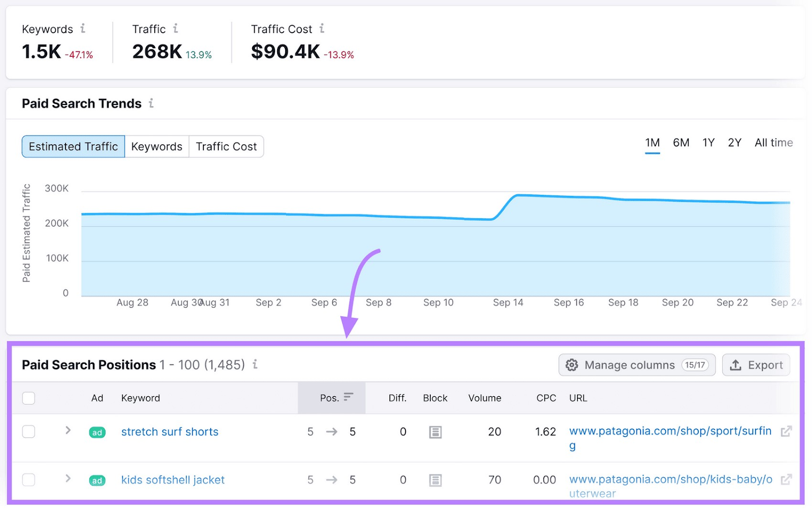Select the header checkbox in Paid Search Positions
Screen dimensions: 812x510
click(28, 398)
